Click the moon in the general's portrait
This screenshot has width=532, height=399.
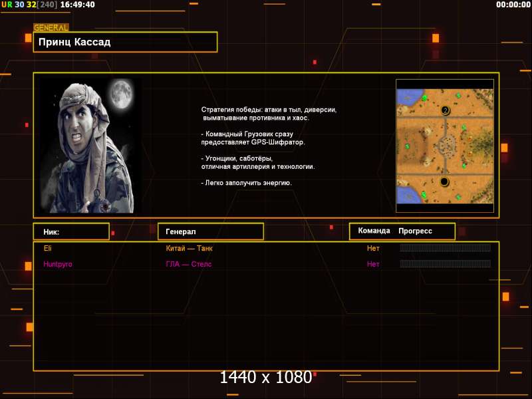120,92
